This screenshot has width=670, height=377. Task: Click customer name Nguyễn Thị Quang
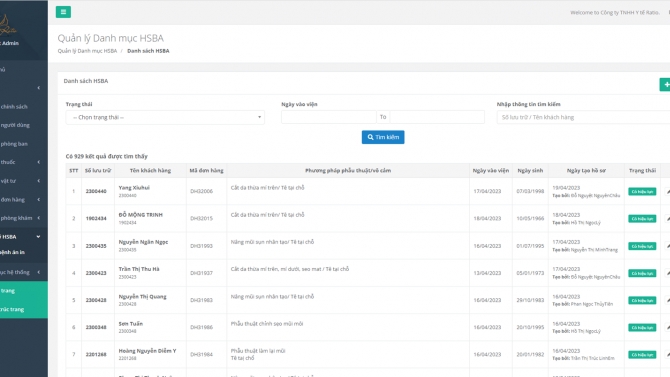tap(142, 296)
